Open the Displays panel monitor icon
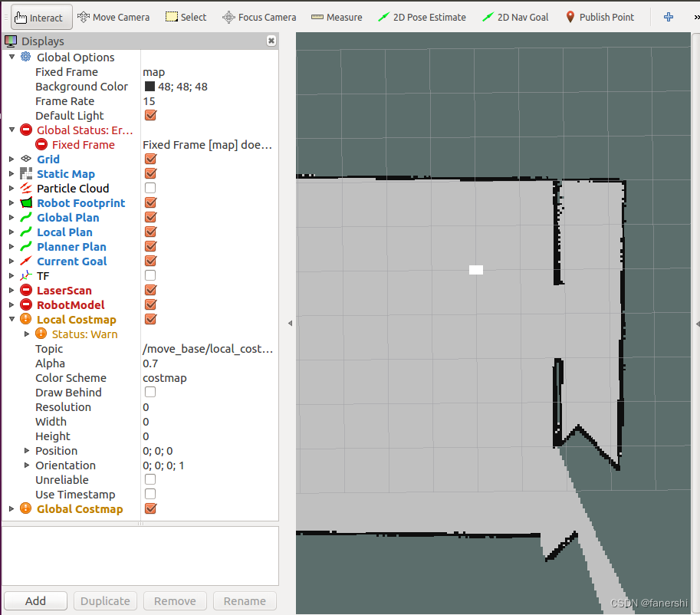Screen dimensions: 700x615 [x=11, y=41]
